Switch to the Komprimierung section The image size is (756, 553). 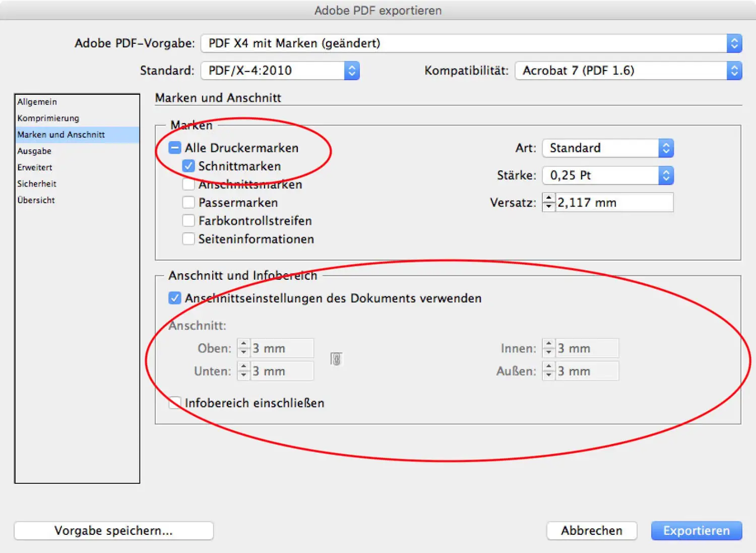[x=48, y=118]
